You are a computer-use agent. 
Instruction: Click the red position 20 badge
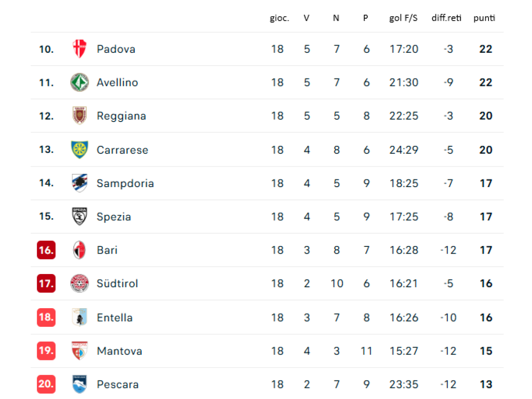tap(46, 384)
